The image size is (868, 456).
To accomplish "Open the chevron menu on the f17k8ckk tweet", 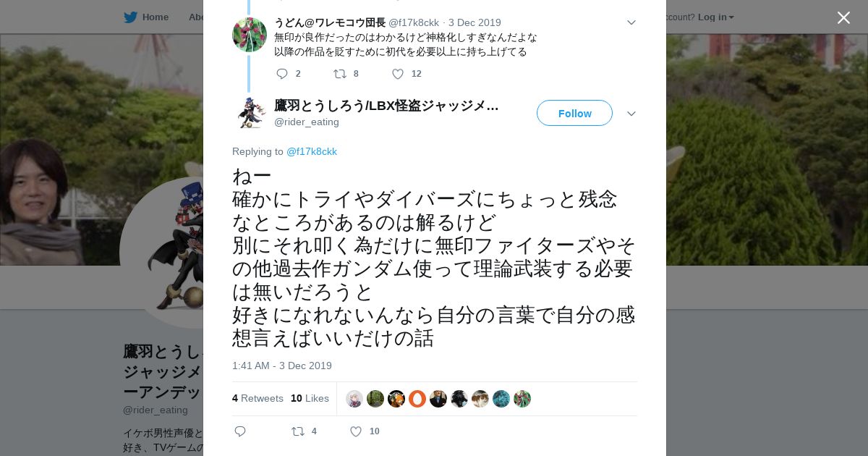I will click(631, 22).
